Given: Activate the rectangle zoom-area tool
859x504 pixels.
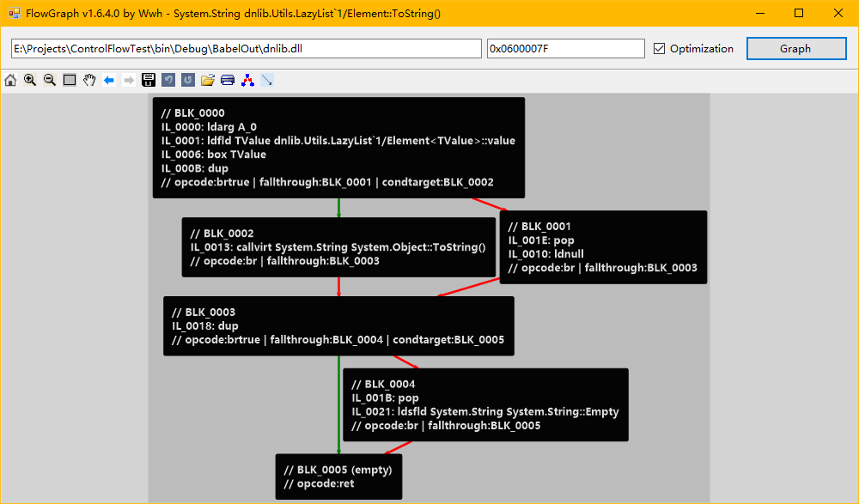Looking at the screenshot, I should pos(70,81).
